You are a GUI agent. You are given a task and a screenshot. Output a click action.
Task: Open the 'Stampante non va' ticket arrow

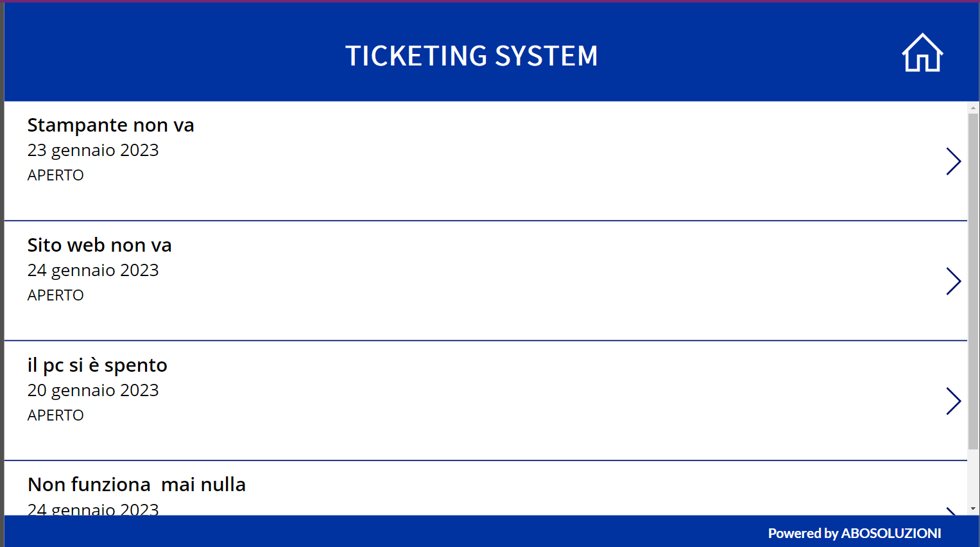click(953, 161)
